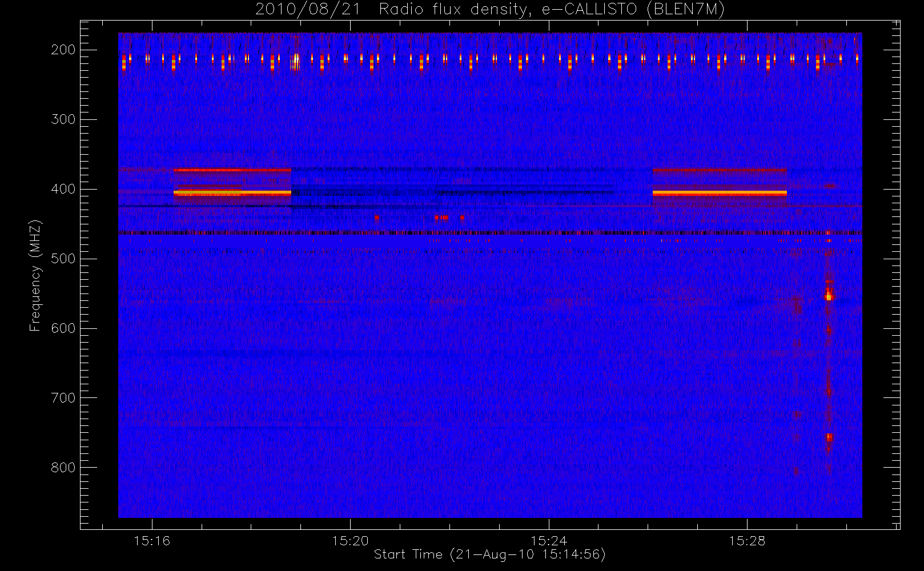This screenshot has height=571, width=924.
Task: Click the date "2010/08/21" in the title
Action: click(308, 10)
